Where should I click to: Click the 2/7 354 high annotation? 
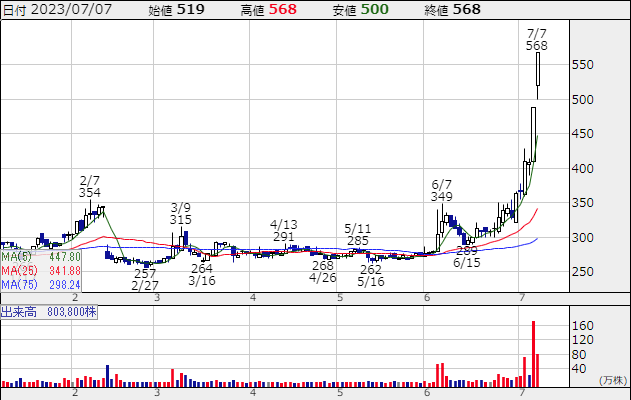click(90, 186)
